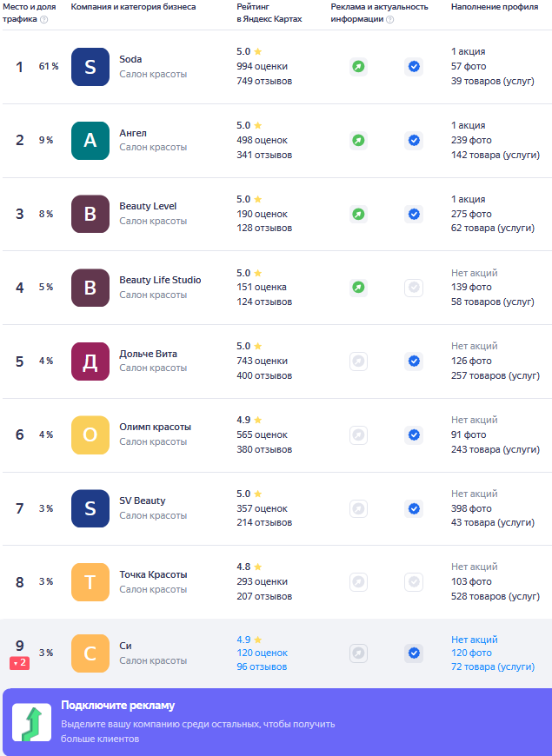Viewport: 552px width, 756px height.
Task: Click inactive advertising icon in Точка Красоты row
Action: (x=358, y=582)
